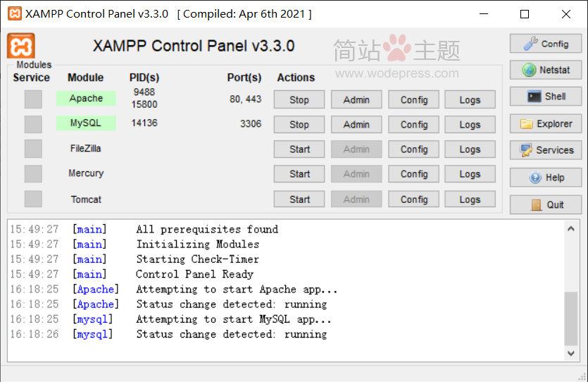Click the XAMPP logo in the header
Viewport: 588px width, 382px height.
point(21,46)
